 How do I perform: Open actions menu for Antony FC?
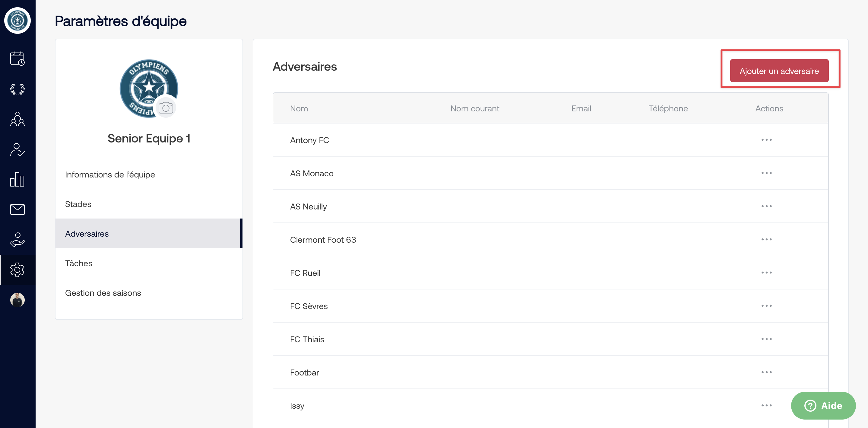(x=766, y=140)
